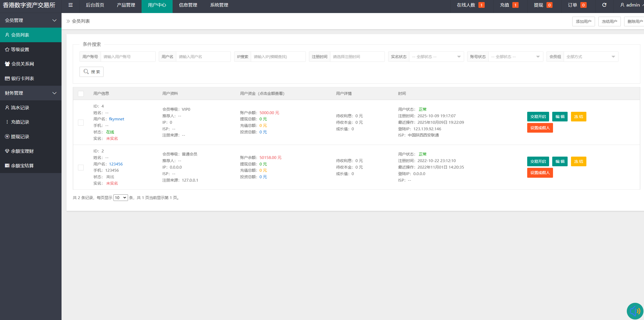Switch to 产品管理 top menu

(126, 5)
